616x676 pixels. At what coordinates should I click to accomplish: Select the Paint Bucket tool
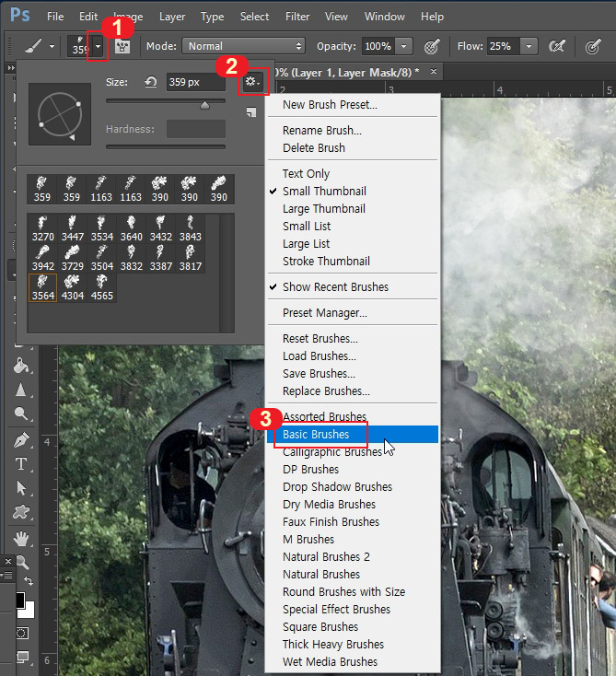point(20,366)
